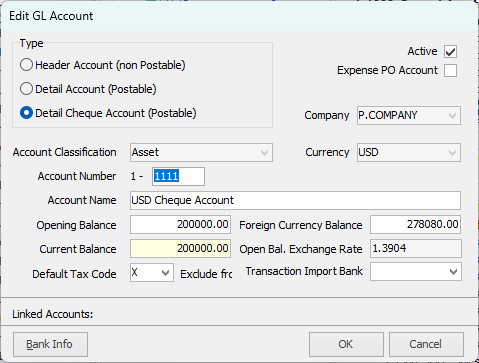Confirm changes with the OK button
This screenshot has width=479, height=363.
[x=346, y=344]
